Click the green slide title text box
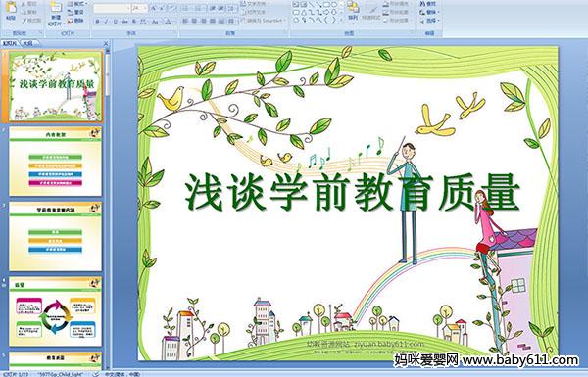588x377 pixels. [352, 192]
